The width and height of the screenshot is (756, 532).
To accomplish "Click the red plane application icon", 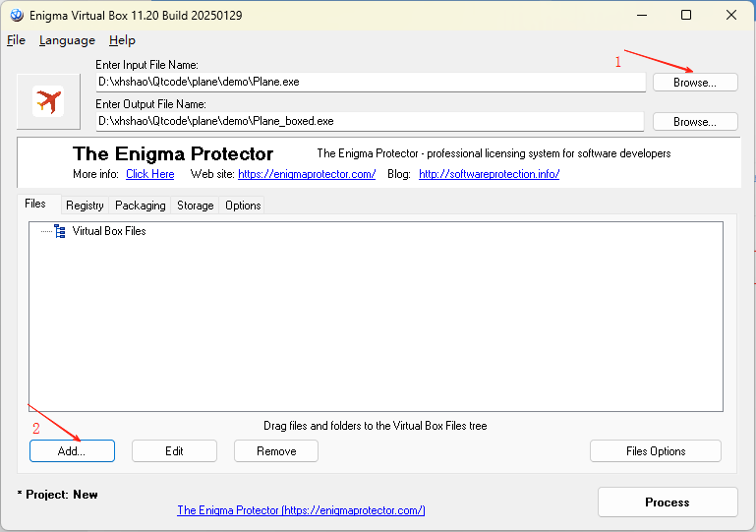I will (x=48, y=101).
